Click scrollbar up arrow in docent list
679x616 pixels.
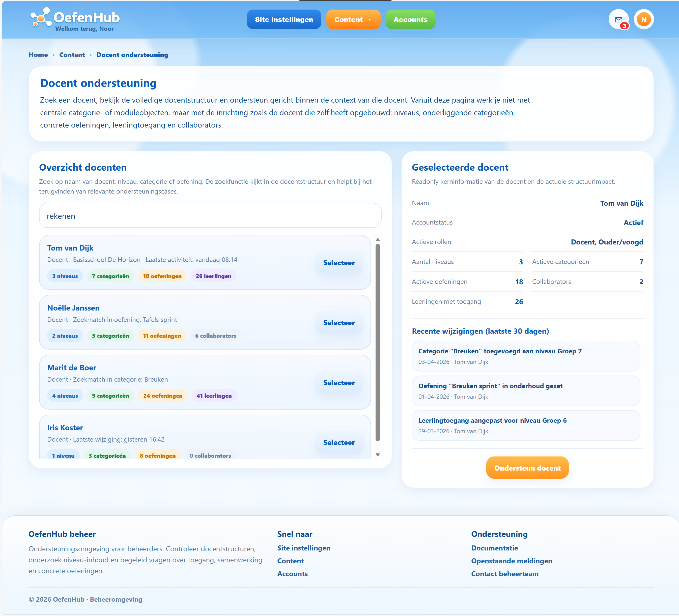point(378,240)
